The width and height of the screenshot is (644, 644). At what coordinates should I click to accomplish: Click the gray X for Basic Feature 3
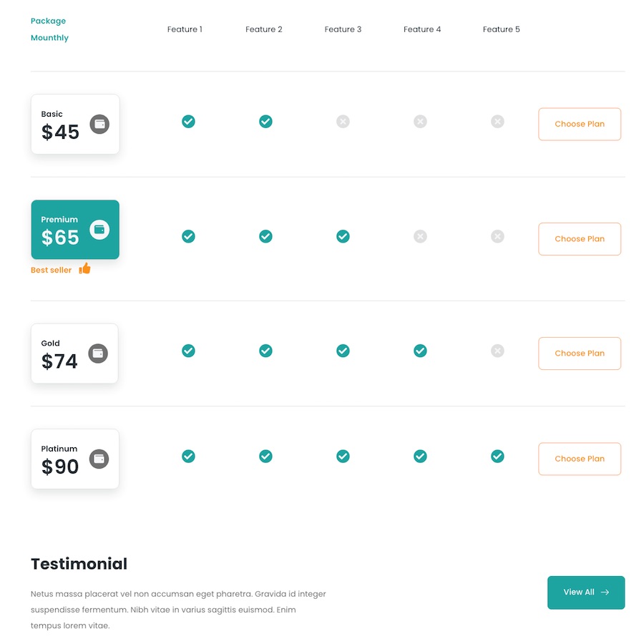(x=343, y=122)
